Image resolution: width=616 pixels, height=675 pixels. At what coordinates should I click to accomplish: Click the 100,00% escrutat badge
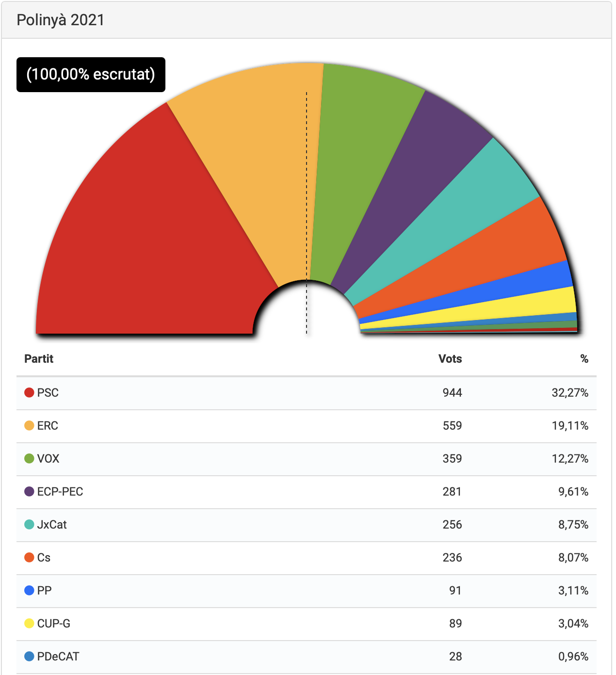tap(91, 75)
